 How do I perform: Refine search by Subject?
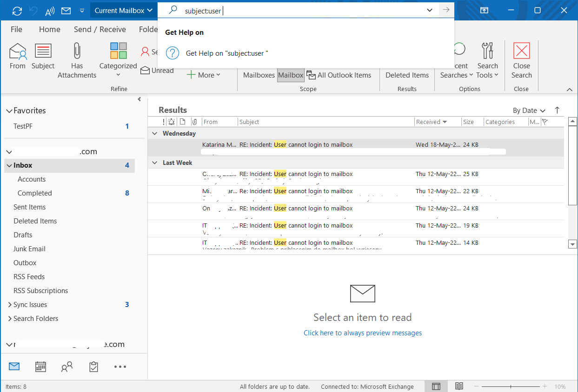coord(43,56)
